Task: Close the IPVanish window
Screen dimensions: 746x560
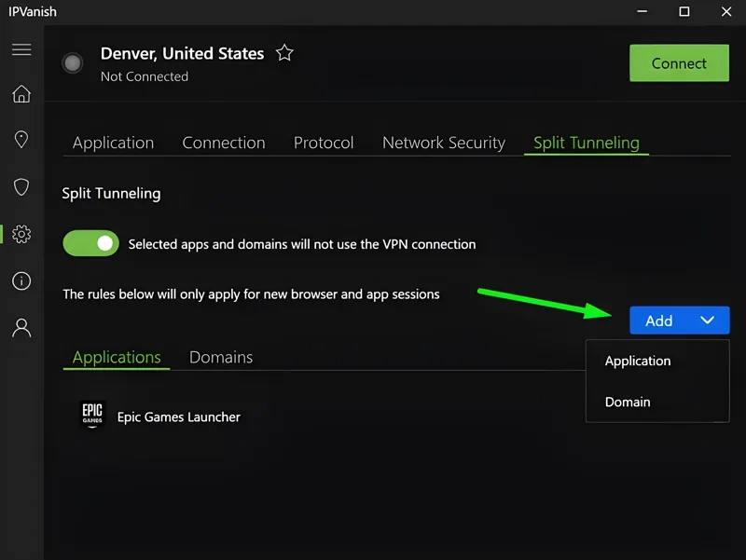Action: pyautogui.click(x=726, y=11)
